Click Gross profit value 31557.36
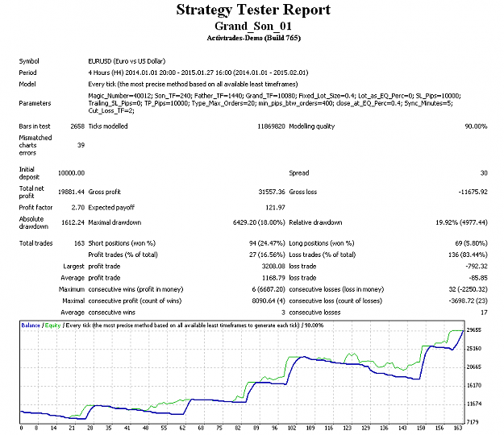Screen dimensions: 504x435 272,192
